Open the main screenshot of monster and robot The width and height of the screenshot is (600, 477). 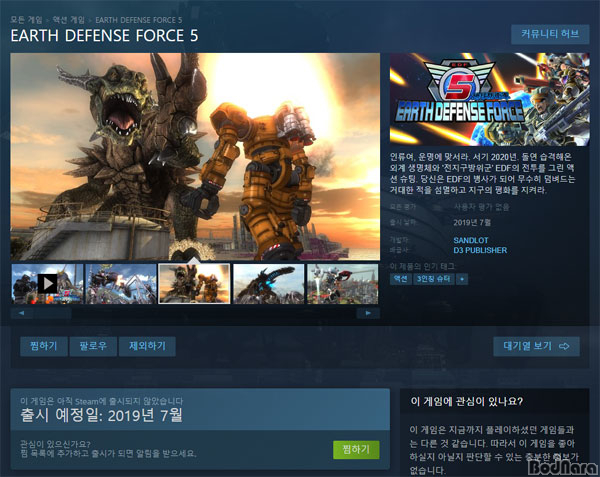[x=195, y=156]
